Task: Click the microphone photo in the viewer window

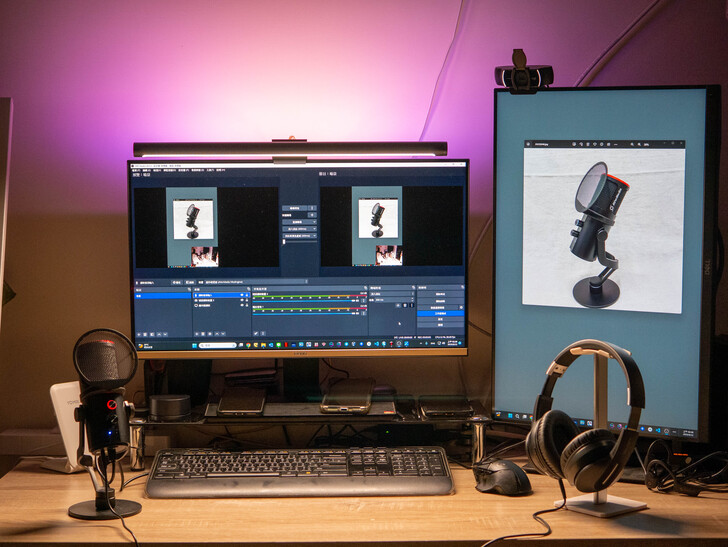Action: (604, 230)
